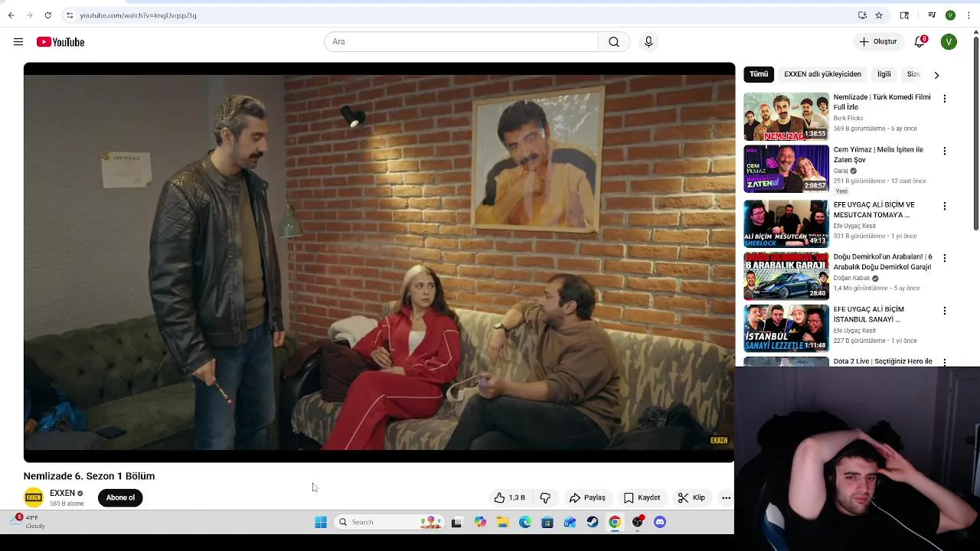Open the EXXEN channel name link

pos(62,493)
